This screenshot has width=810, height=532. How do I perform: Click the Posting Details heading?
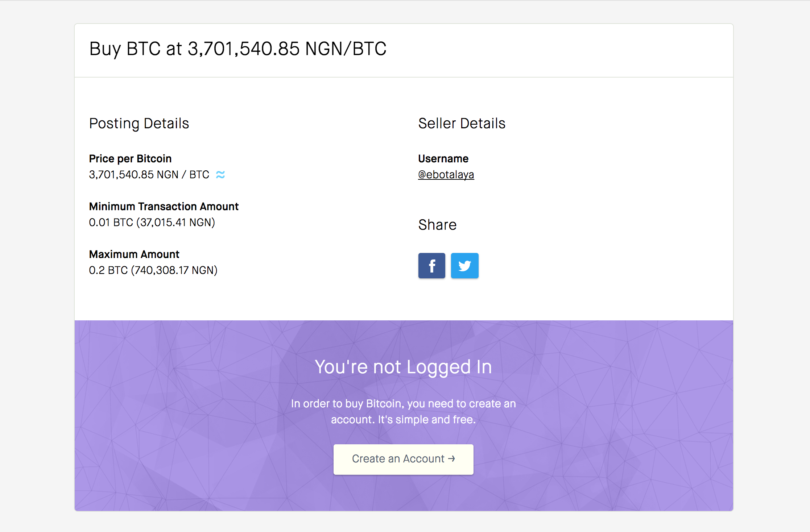pyautogui.click(x=139, y=123)
